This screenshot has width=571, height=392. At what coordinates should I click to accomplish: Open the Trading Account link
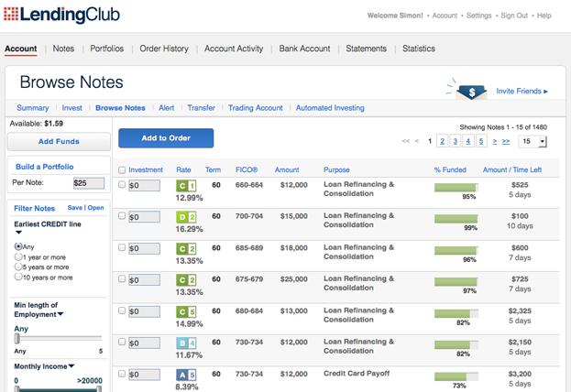[x=256, y=108]
